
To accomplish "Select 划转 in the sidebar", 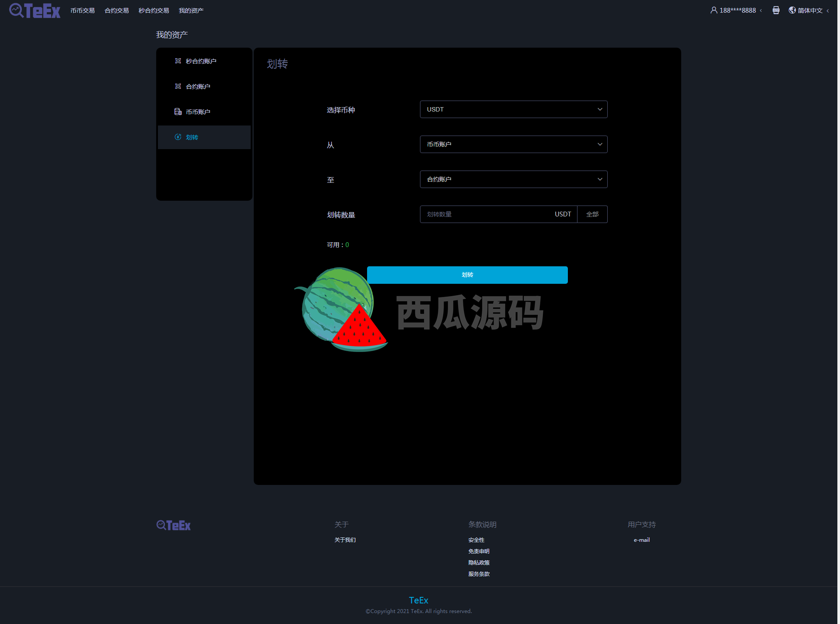I will coord(204,137).
